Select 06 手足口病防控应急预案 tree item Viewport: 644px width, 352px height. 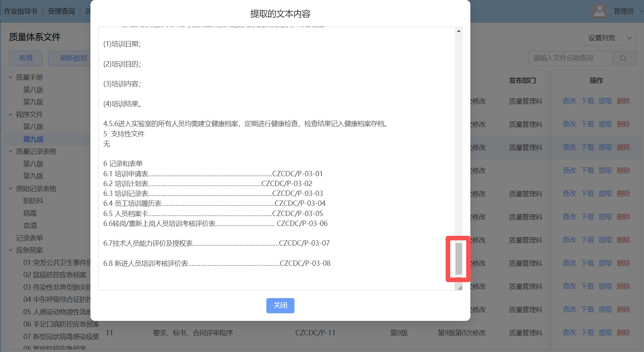click(x=61, y=324)
